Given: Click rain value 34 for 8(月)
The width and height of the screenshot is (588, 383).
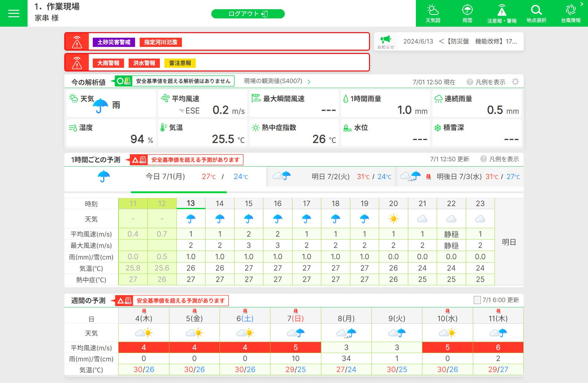Looking at the screenshot, I should click(346, 358).
